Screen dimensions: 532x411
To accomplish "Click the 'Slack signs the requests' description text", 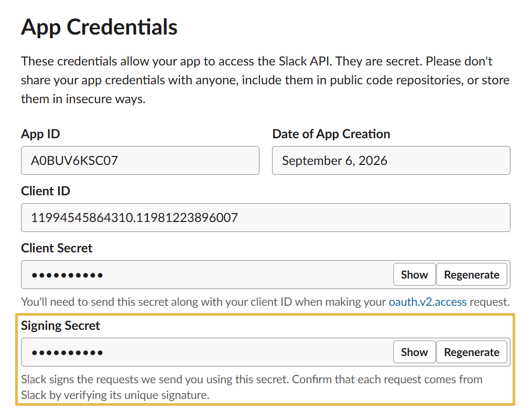I will tap(252, 387).
